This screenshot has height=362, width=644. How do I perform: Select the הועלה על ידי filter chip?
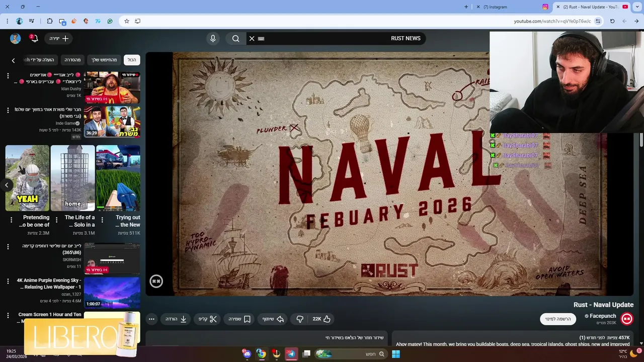[41, 60]
